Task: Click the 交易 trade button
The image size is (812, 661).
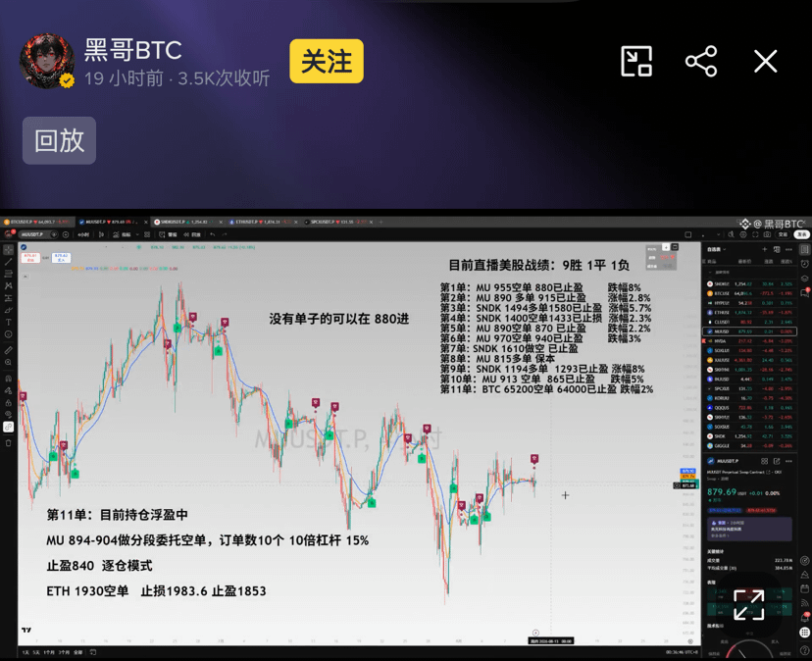Action: pyautogui.click(x=783, y=234)
